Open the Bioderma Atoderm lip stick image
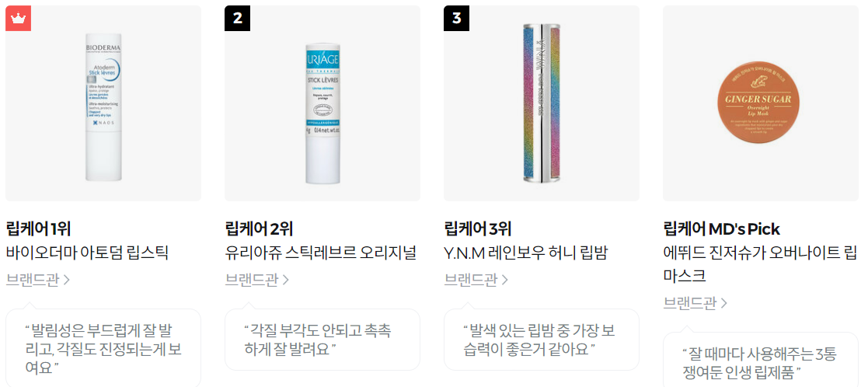This screenshot has width=868, height=387. (103, 103)
